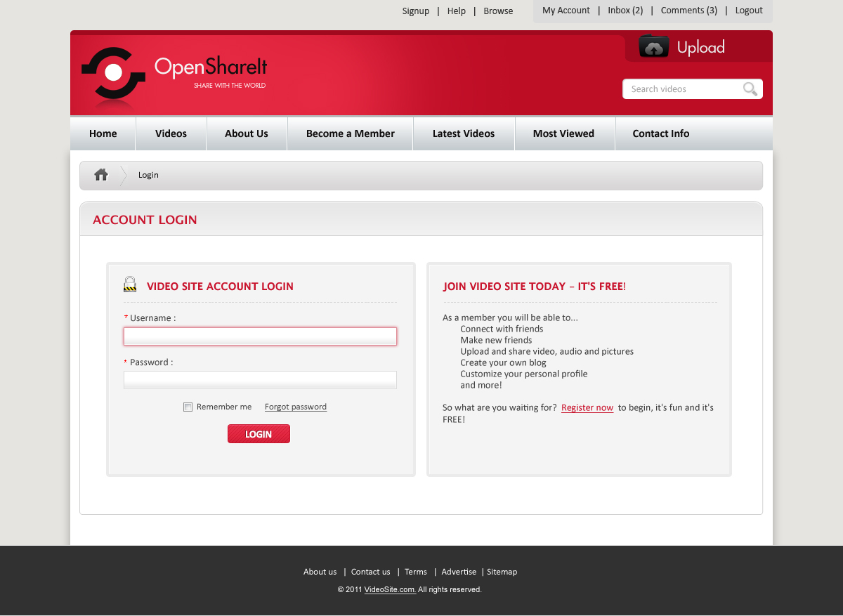Go to the Become a Member tab
This screenshot has height=616, width=843.
(x=350, y=133)
